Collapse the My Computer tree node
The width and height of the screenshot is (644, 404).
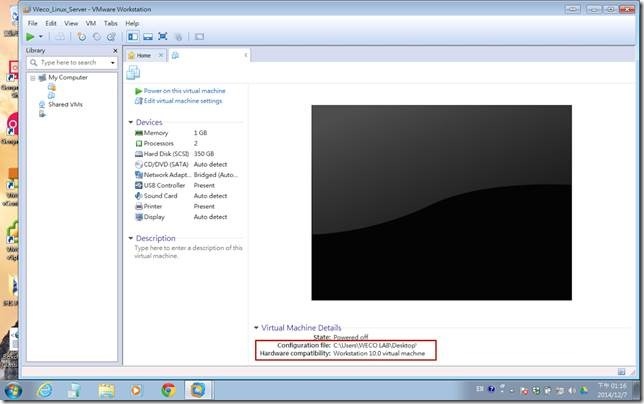pyautogui.click(x=32, y=78)
